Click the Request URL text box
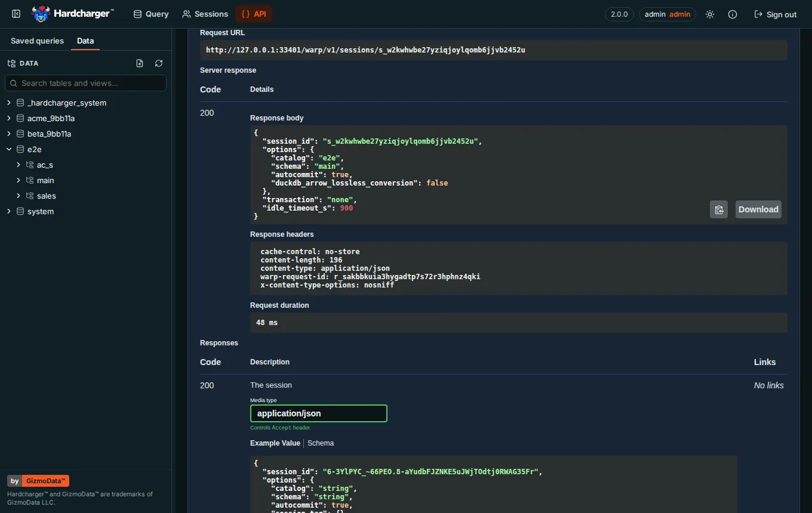The width and height of the screenshot is (812, 513). point(494,50)
